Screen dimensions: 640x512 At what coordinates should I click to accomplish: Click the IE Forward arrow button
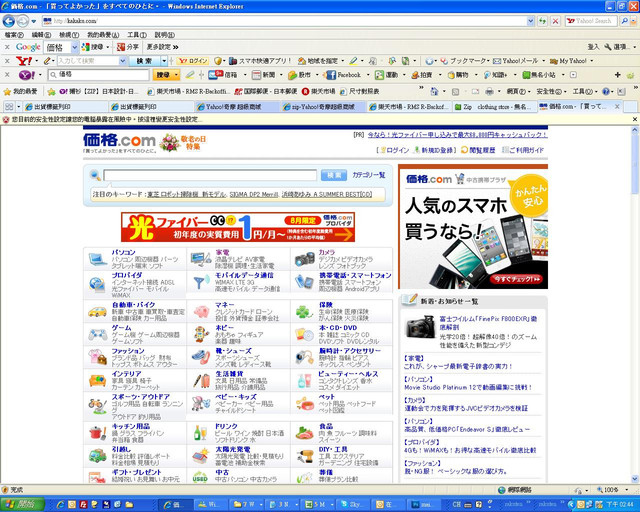(x=22, y=21)
